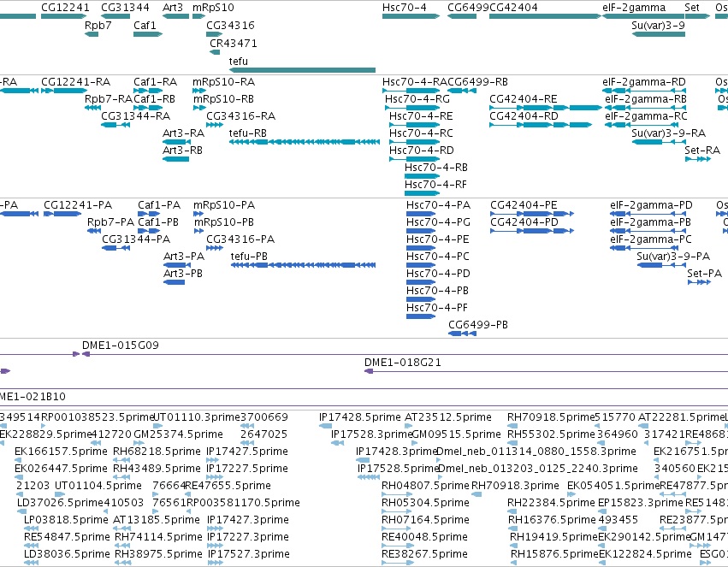Select transcript Hsc70-4-RF
Image resolution: width=728 pixels, height=567 pixels.
pos(422,193)
